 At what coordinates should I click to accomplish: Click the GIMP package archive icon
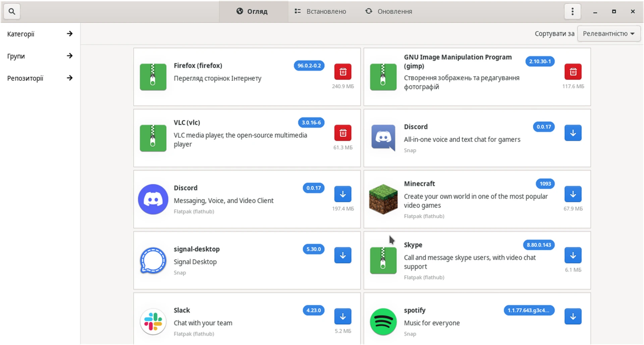[x=383, y=77]
